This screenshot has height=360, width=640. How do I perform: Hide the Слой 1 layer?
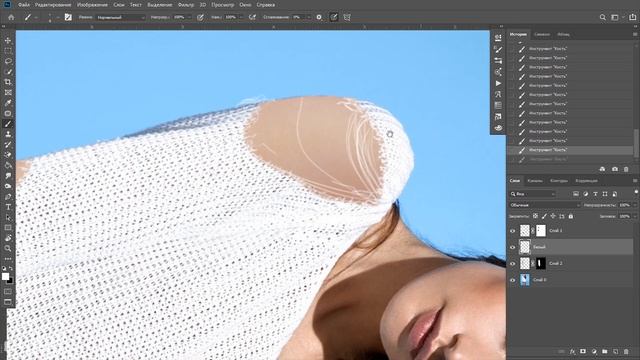click(x=513, y=231)
